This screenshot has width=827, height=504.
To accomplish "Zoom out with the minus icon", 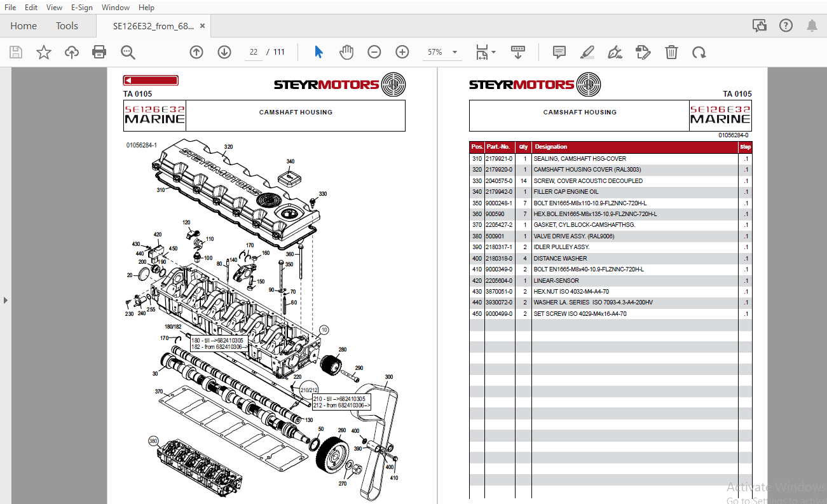I will (374, 52).
